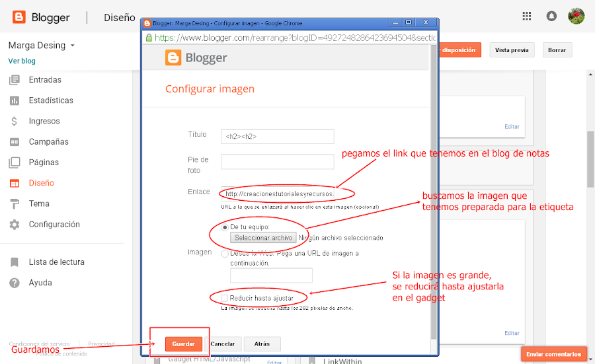Viewport: 595px width, 364px height.
Task: Open the Ayuda menu label
Action: pyautogui.click(x=40, y=283)
